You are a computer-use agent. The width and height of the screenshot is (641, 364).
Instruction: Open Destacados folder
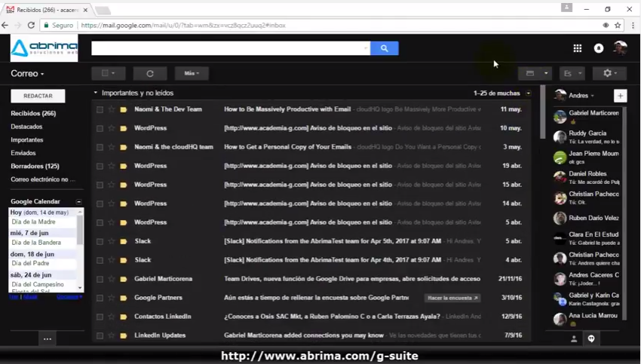coord(26,127)
